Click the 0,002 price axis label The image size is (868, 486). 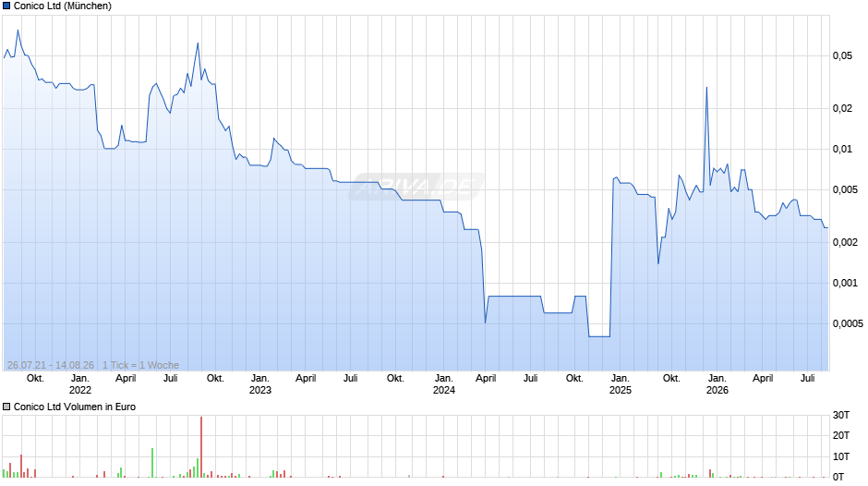click(x=845, y=242)
